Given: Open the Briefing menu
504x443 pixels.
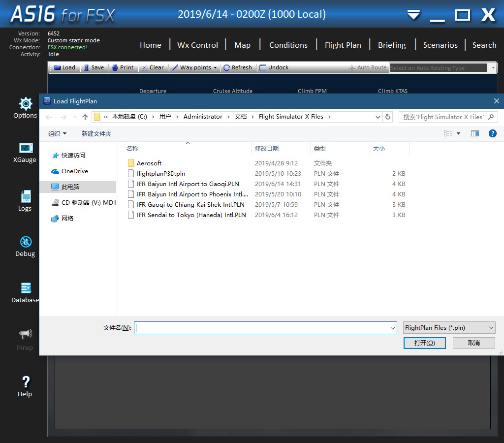Looking at the screenshot, I should (x=392, y=45).
